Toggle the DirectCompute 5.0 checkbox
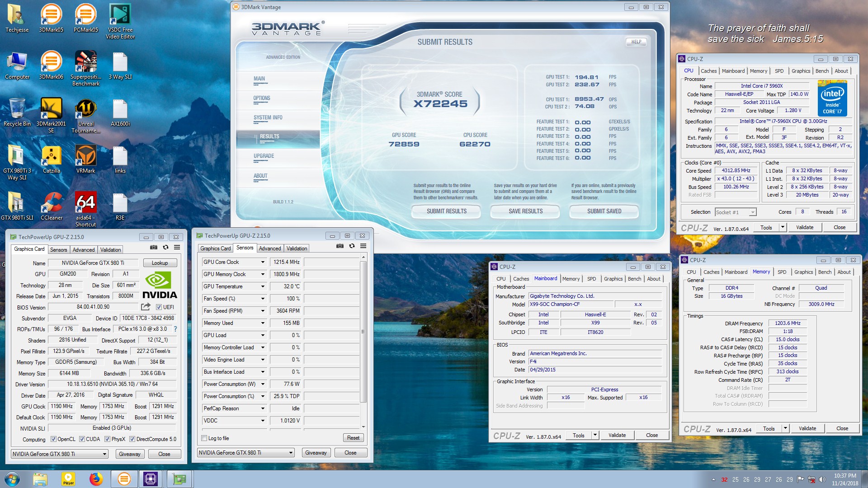Viewport: 868px width, 488px height. pyautogui.click(x=132, y=439)
